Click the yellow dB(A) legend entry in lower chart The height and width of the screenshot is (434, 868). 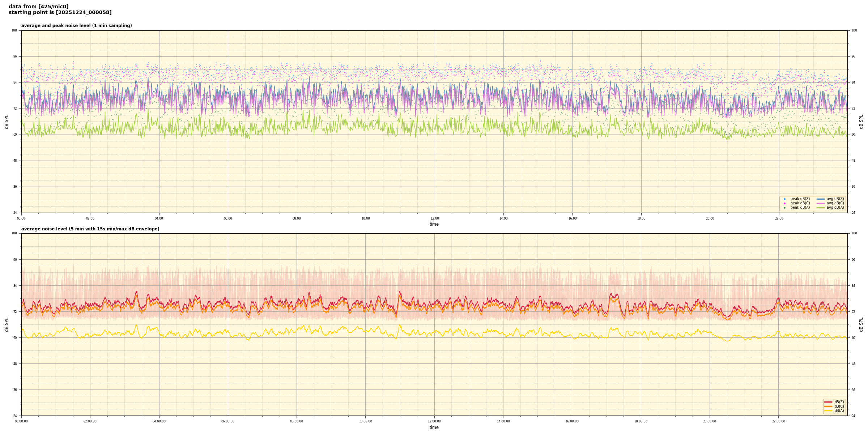click(x=828, y=410)
